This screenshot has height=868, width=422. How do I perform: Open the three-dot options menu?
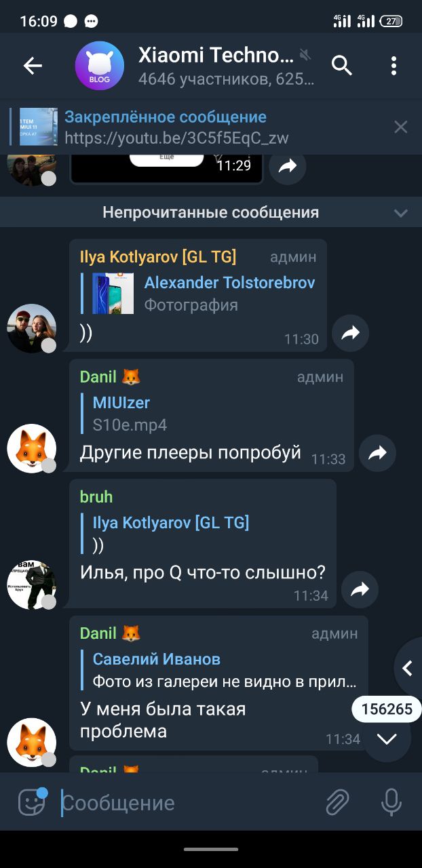click(394, 66)
